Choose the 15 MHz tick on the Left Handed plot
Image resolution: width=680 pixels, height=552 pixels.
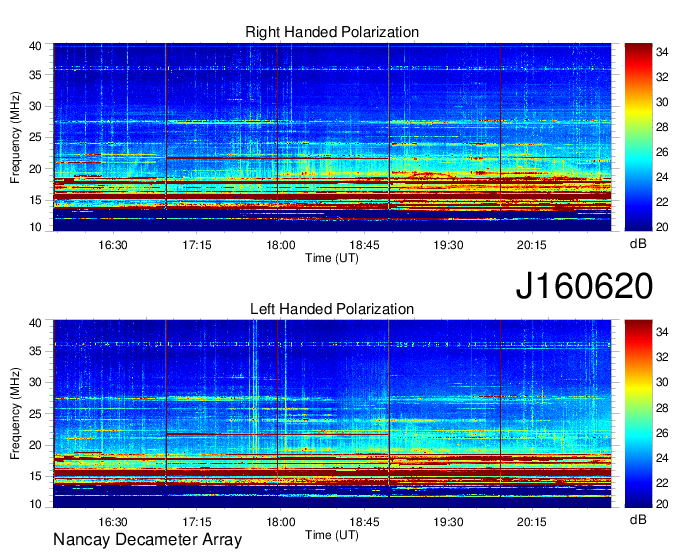click(36, 477)
